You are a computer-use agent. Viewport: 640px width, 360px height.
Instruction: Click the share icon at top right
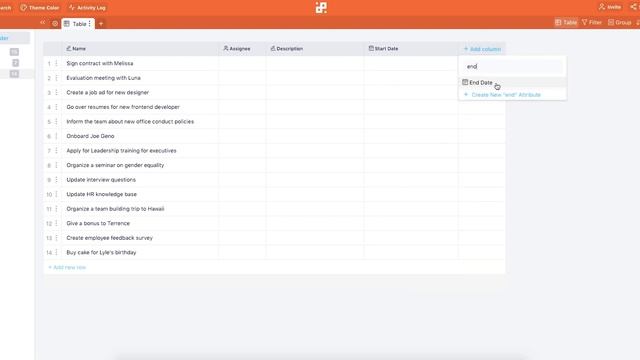[x=633, y=7]
